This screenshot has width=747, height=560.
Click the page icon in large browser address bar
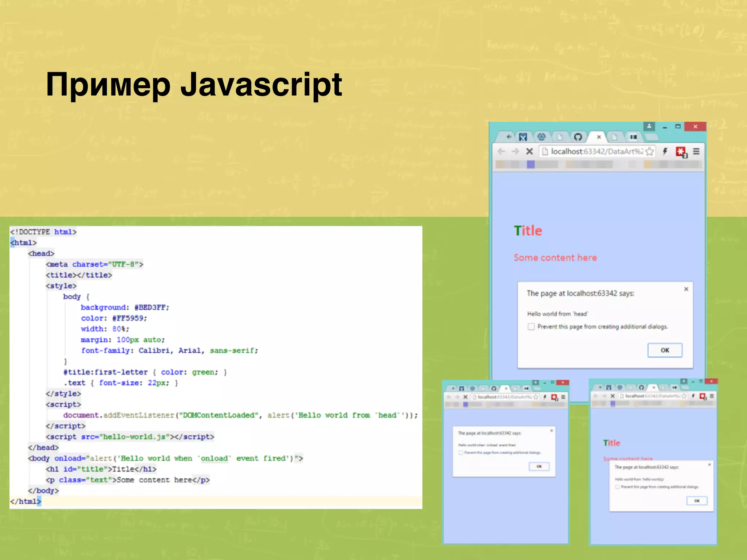coord(545,151)
